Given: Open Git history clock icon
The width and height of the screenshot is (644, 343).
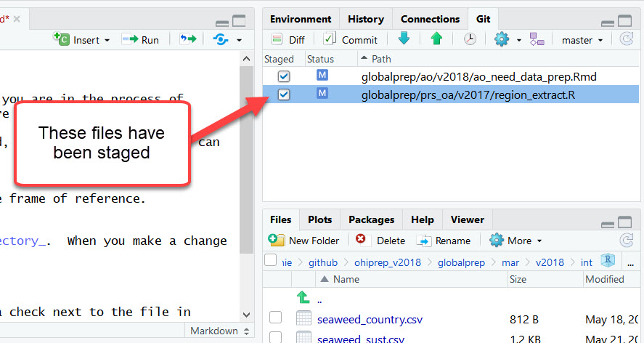Looking at the screenshot, I should tap(470, 39).
